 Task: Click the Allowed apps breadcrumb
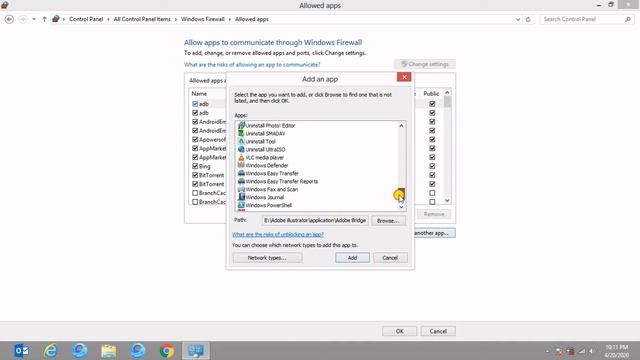point(252,19)
